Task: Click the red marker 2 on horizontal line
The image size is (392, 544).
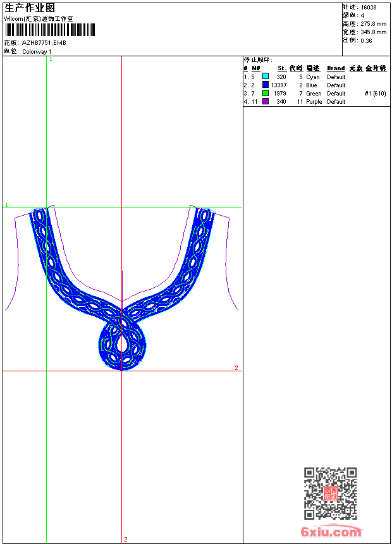Action: tap(236, 368)
